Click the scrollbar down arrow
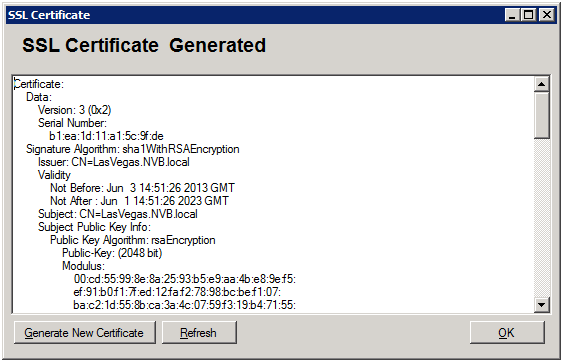 point(542,305)
